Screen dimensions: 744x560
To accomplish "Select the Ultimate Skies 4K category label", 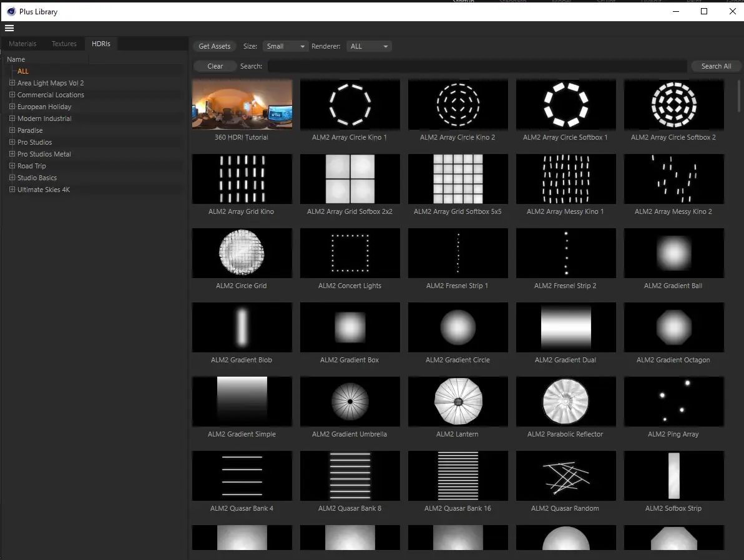I will coord(44,190).
